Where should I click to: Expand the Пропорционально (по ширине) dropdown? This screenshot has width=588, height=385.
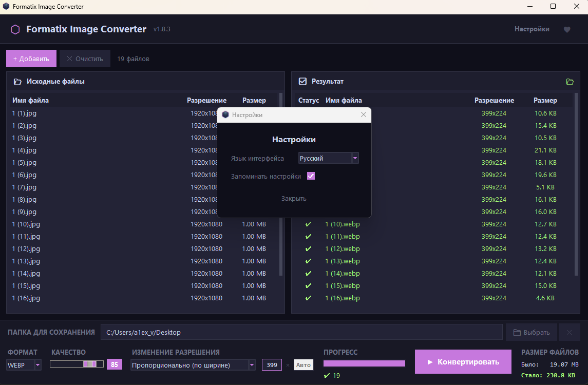coord(193,365)
